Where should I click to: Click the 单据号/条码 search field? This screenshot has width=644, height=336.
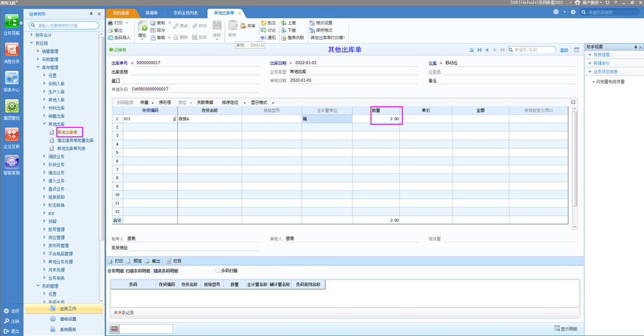point(531,50)
